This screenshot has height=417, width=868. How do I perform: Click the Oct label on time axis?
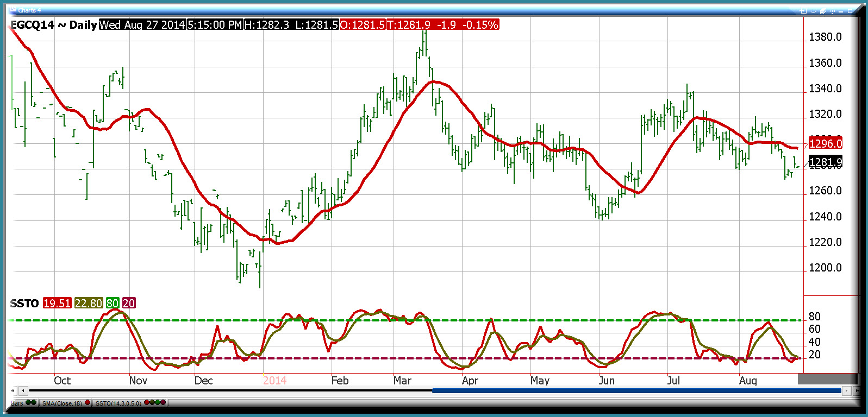(x=63, y=381)
